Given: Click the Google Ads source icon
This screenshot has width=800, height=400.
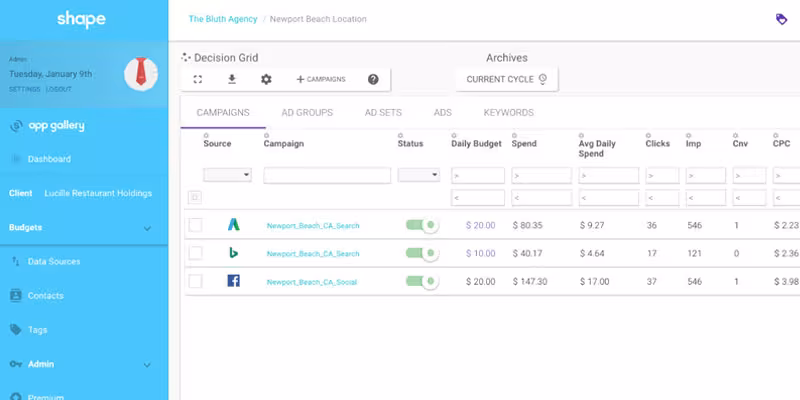Looking at the screenshot, I should point(234,224).
